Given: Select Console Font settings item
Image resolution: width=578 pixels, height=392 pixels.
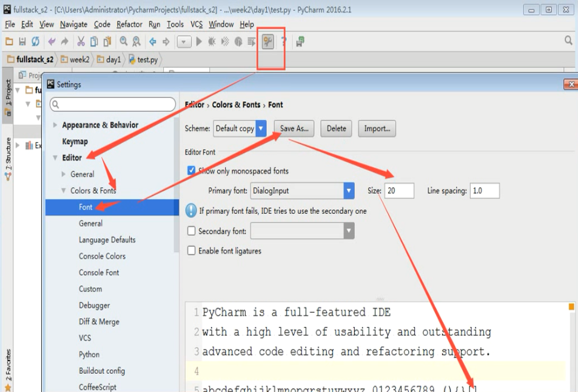Looking at the screenshot, I should 99,273.
